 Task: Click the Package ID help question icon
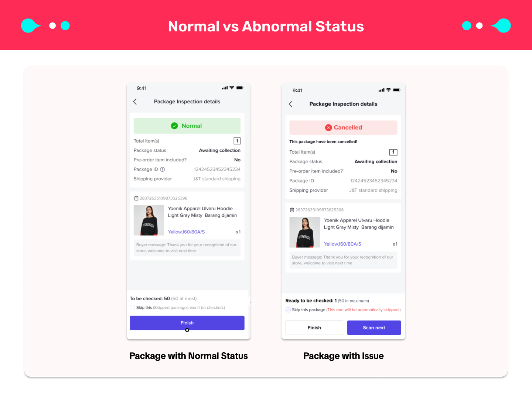(x=163, y=170)
